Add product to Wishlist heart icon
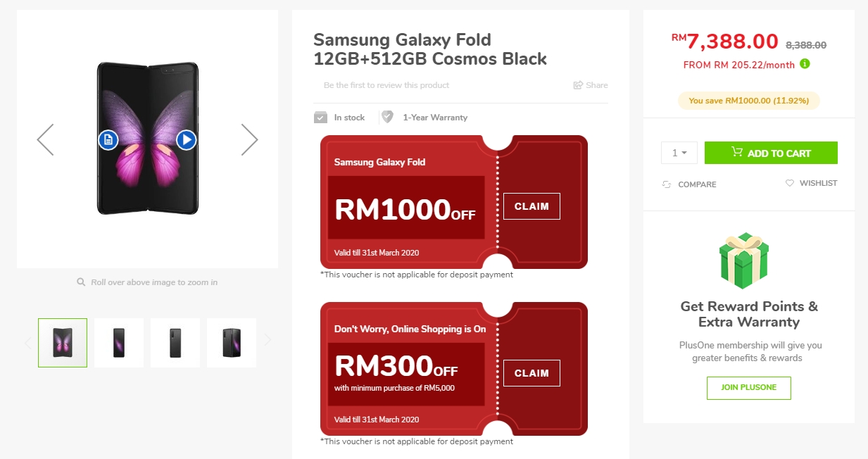 (790, 183)
